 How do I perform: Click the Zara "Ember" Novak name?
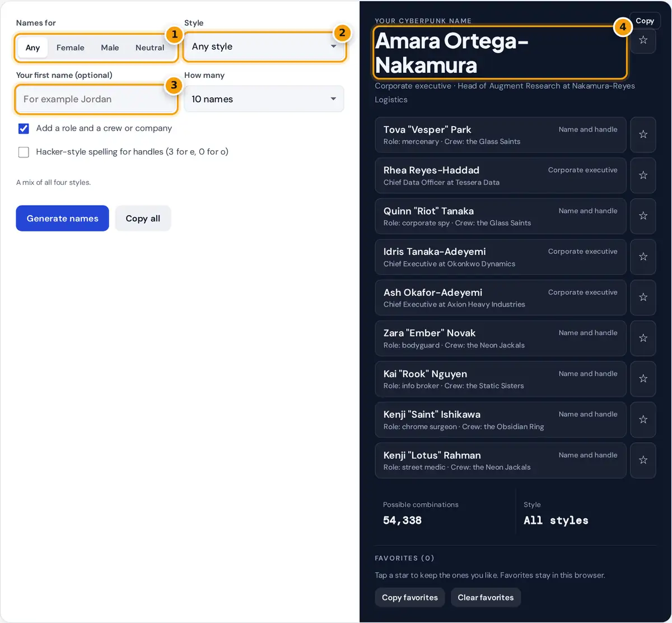point(430,333)
